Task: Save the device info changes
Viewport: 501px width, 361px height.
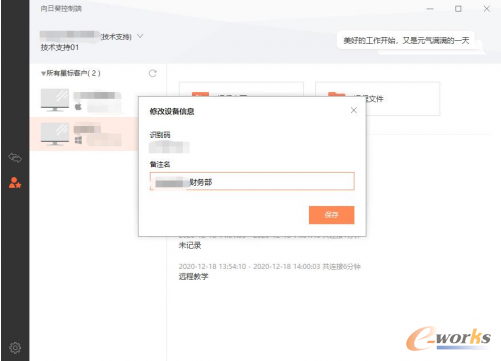Action: click(331, 215)
